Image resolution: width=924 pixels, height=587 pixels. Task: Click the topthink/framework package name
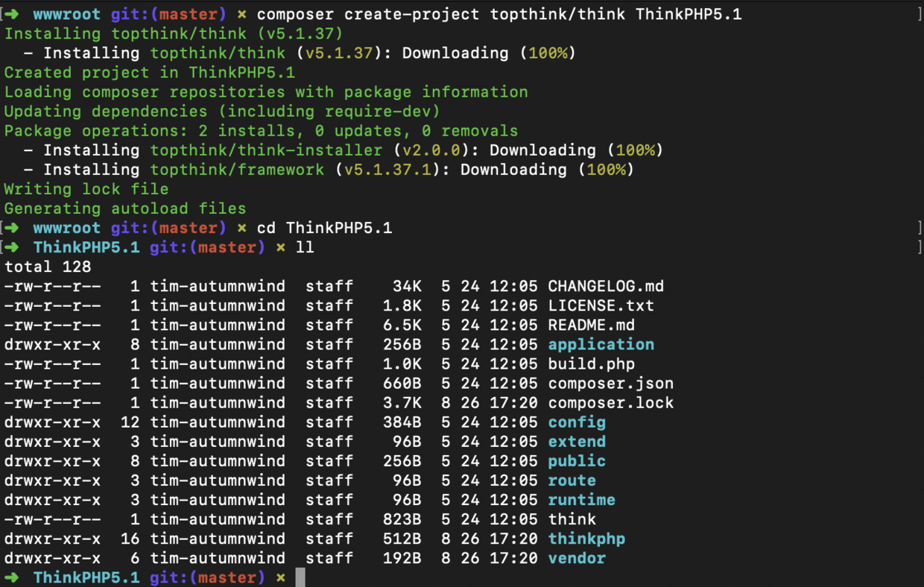point(237,170)
